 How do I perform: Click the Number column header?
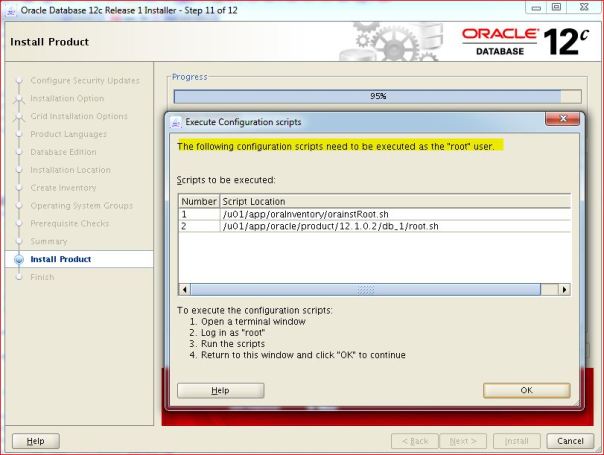point(197,201)
